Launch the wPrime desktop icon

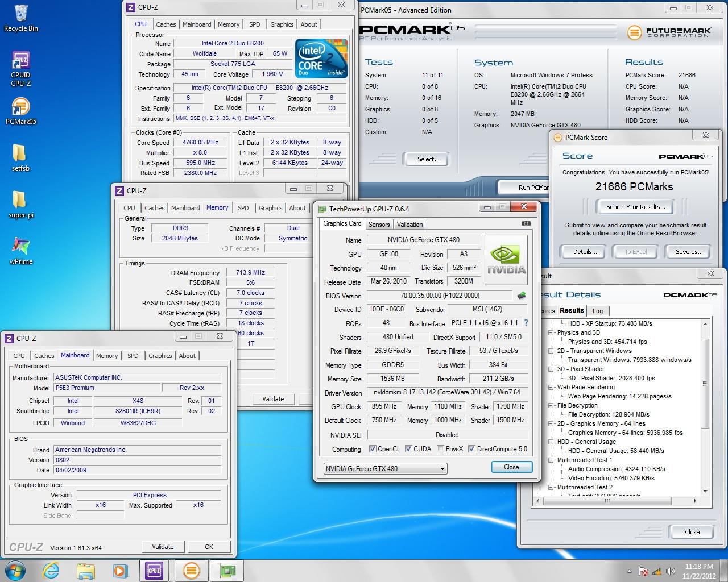click(x=20, y=251)
